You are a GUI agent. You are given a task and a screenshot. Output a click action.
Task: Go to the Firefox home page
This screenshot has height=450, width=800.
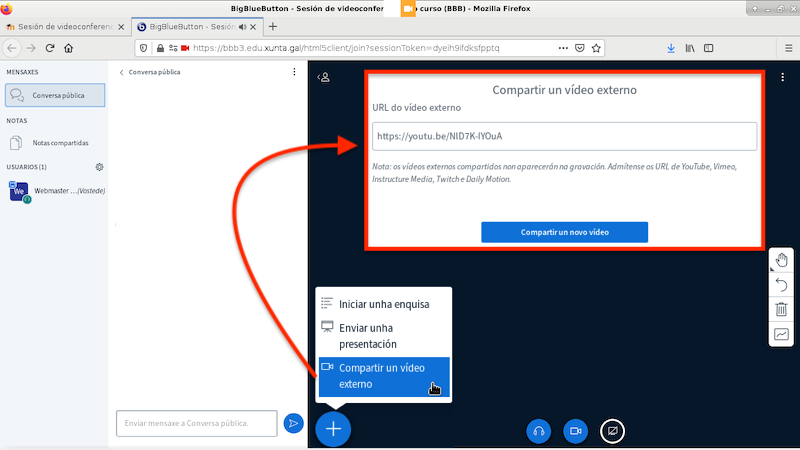click(x=68, y=48)
